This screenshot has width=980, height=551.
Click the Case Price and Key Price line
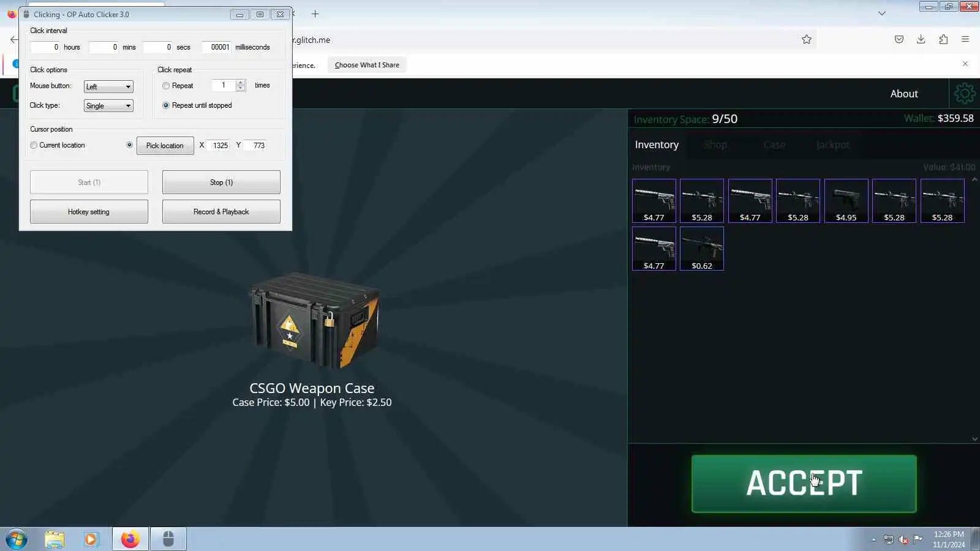pyautogui.click(x=312, y=402)
